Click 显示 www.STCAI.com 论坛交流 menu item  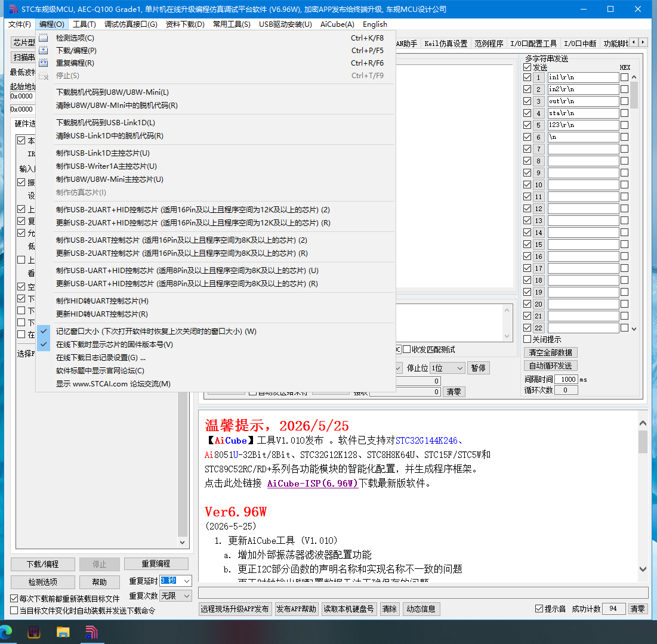click(x=216, y=383)
